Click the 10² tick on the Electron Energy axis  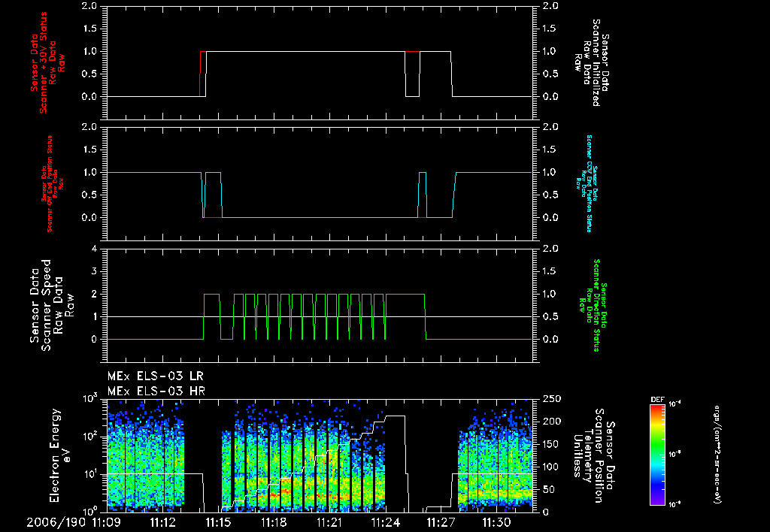(90, 437)
